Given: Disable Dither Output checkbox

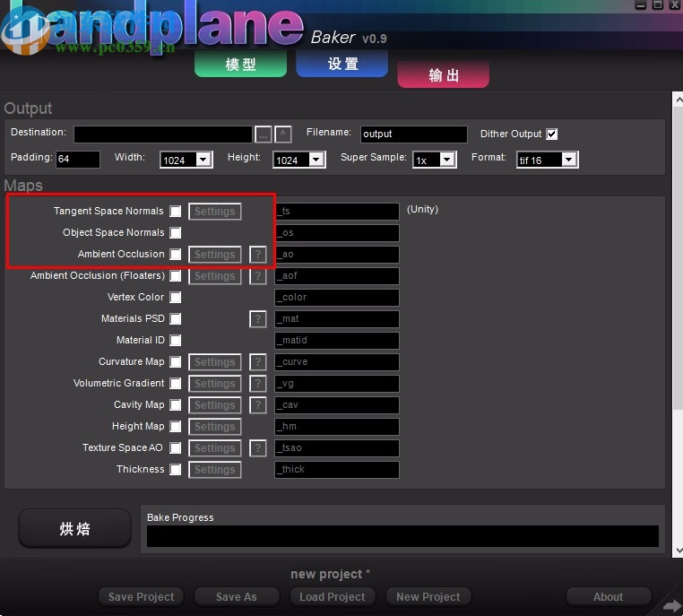Looking at the screenshot, I should (x=552, y=134).
